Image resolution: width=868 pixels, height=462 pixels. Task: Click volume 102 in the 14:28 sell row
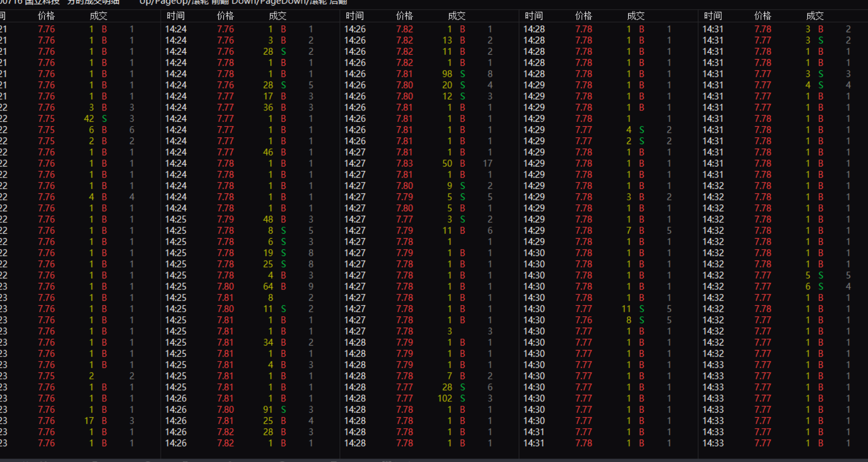(445, 398)
